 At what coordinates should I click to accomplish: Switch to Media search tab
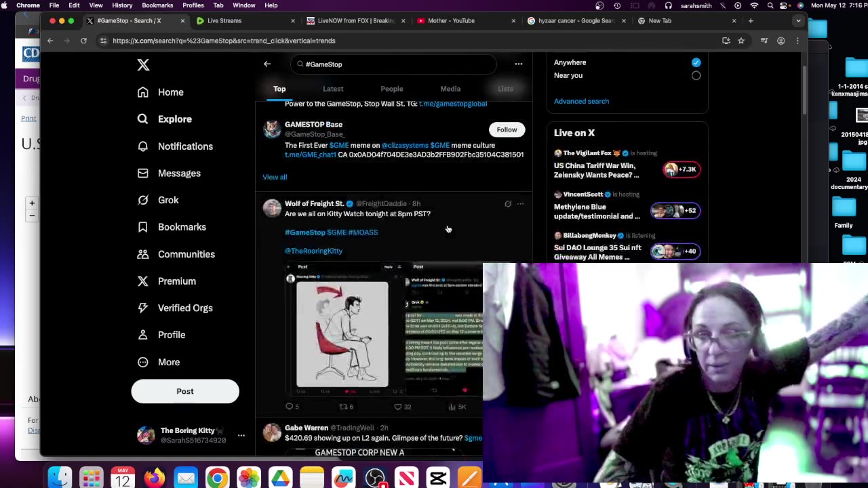[x=450, y=89]
